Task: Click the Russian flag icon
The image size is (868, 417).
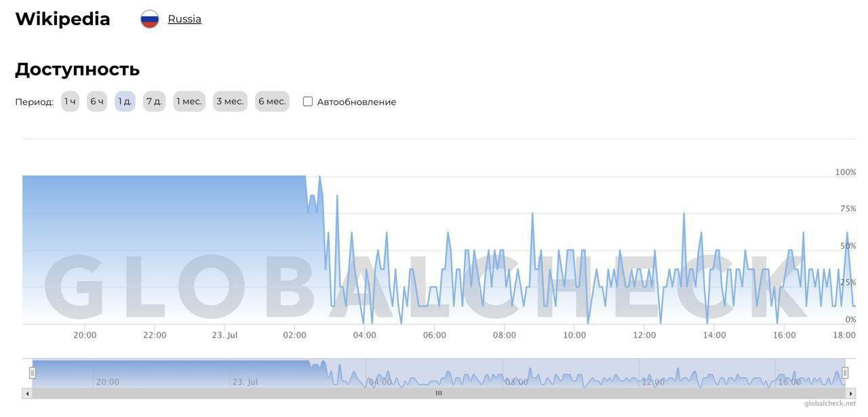Action: pos(149,19)
